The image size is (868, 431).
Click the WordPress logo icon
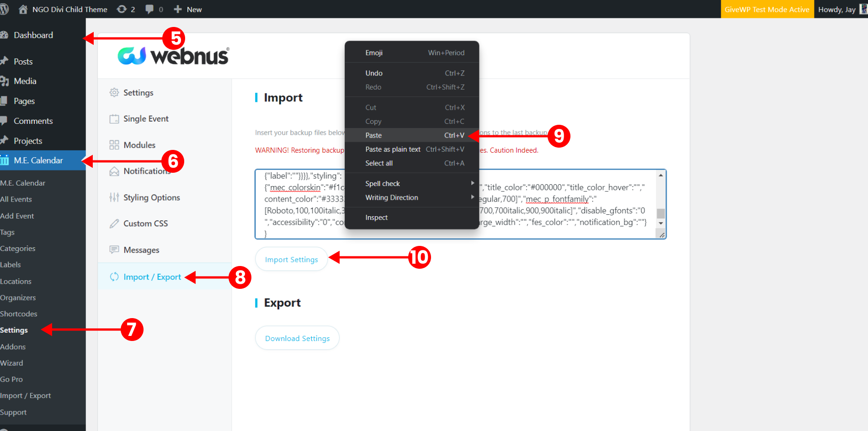[4, 9]
